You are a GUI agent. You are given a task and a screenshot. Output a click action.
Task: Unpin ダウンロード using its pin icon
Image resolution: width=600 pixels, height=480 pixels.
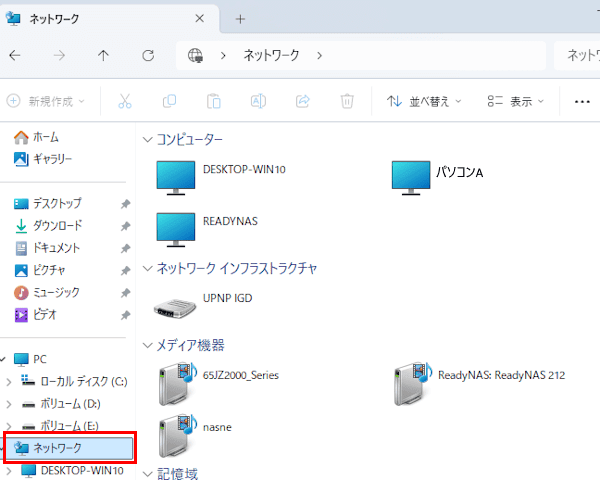[x=126, y=226]
